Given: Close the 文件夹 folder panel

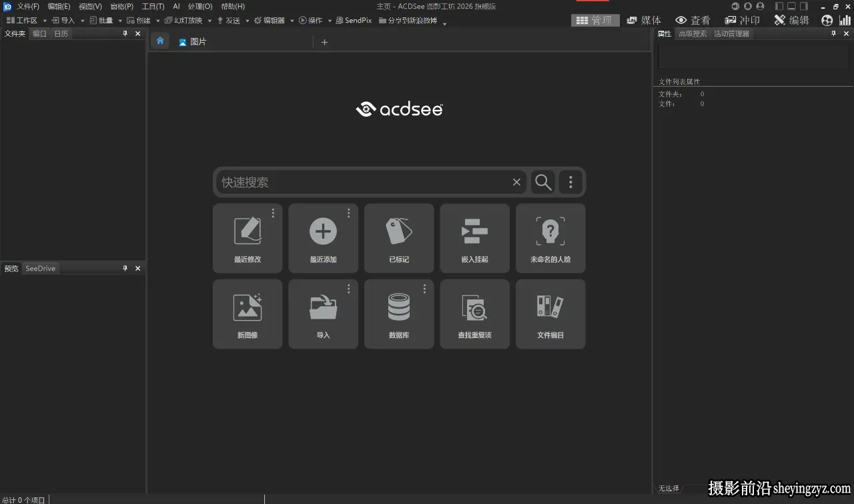Looking at the screenshot, I should pyautogui.click(x=138, y=33).
